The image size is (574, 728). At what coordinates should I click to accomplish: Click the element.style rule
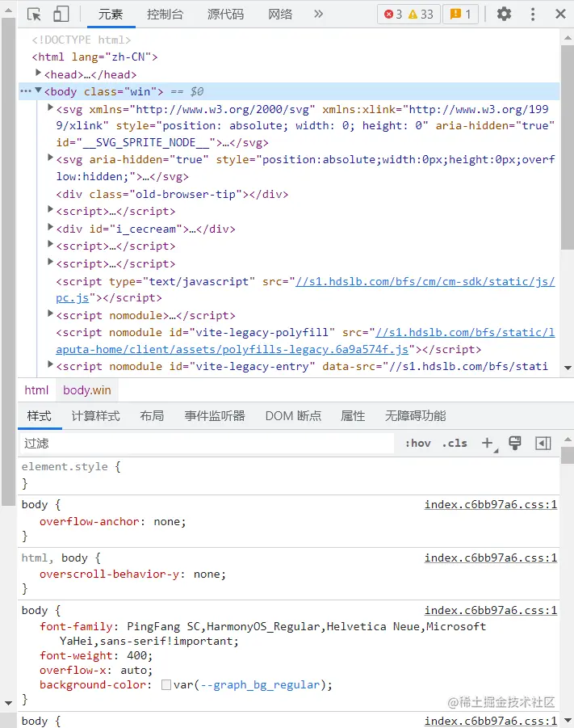tap(65, 466)
